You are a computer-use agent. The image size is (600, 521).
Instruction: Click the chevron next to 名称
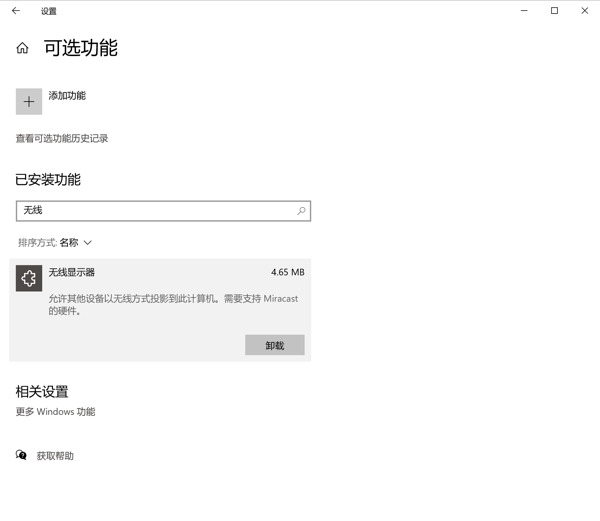pos(88,243)
